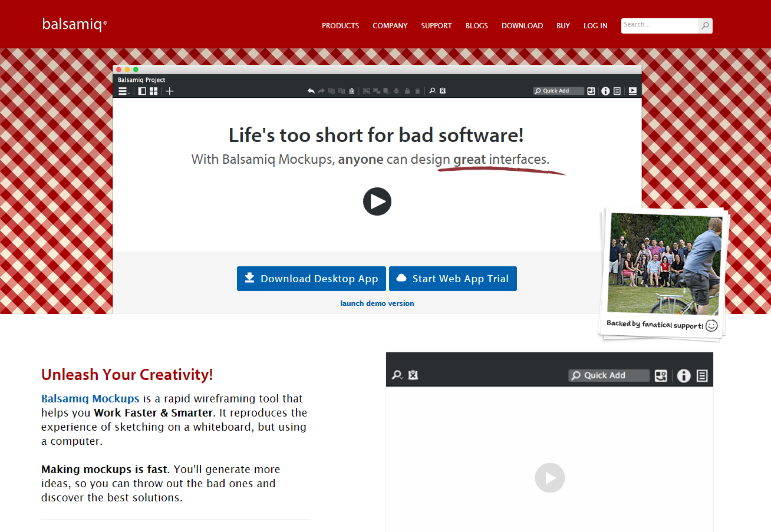
Task: Click the Balsamiq Mockups text link
Action: click(x=90, y=399)
